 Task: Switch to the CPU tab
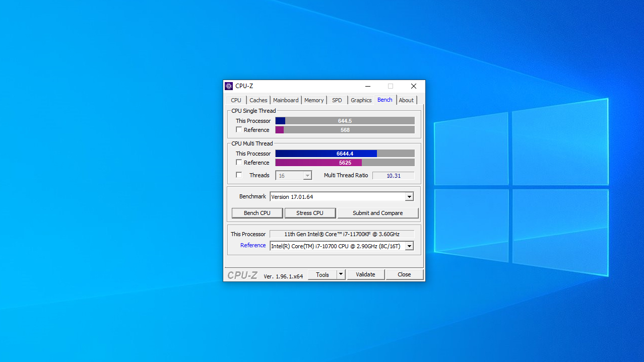(x=236, y=100)
